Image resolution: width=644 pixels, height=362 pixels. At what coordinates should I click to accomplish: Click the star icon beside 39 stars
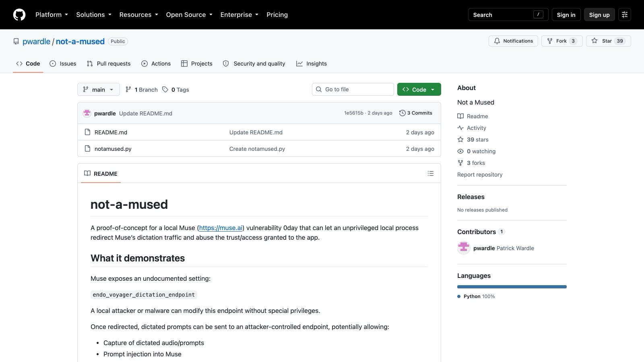coord(460,140)
